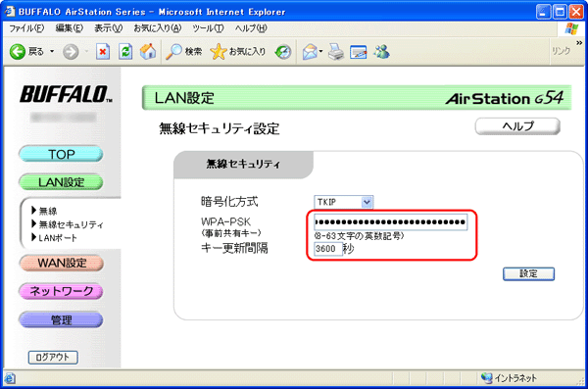Select 無線セキュリティ in the sidebar
The width and height of the screenshot is (588, 389).
(71, 224)
